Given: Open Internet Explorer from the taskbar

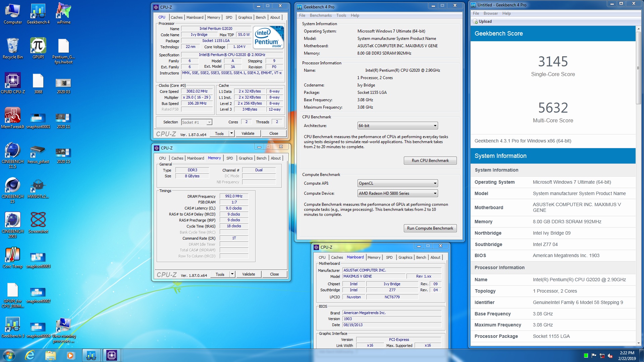Looking at the screenshot, I should pos(30,355).
